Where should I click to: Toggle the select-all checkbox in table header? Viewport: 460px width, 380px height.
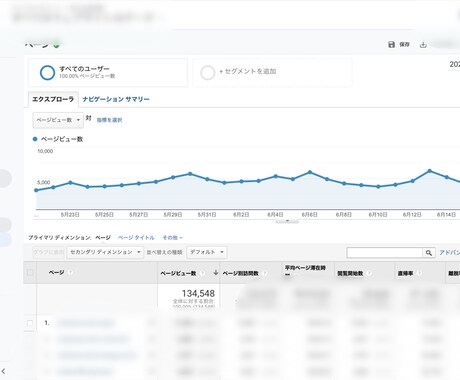(30, 273)
